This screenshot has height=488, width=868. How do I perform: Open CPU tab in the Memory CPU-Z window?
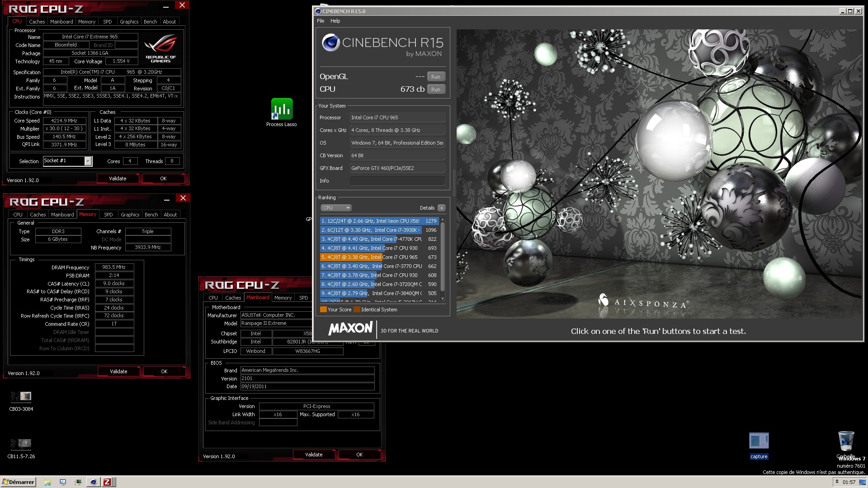tap(18, 215)
